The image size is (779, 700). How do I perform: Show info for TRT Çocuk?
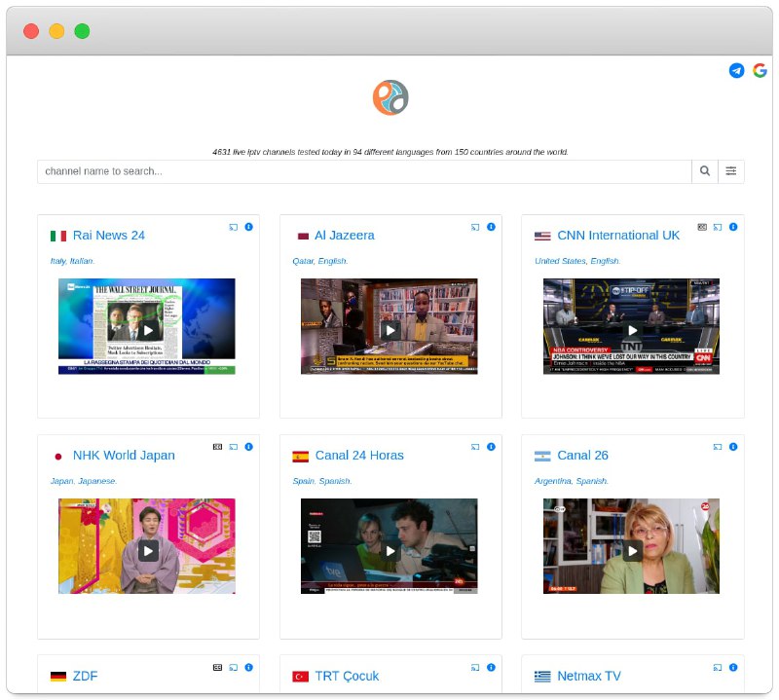click(491, 667)
